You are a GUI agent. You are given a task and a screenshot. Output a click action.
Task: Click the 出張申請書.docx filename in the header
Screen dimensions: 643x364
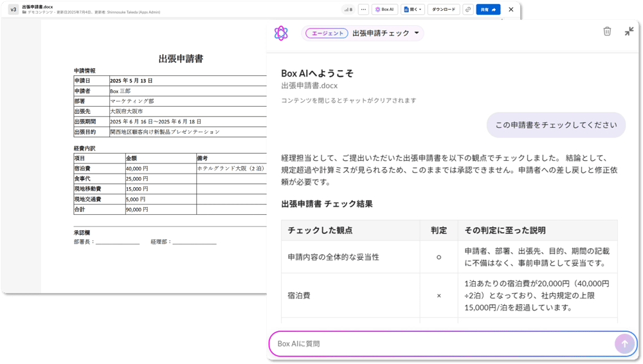tap(37, 7)
